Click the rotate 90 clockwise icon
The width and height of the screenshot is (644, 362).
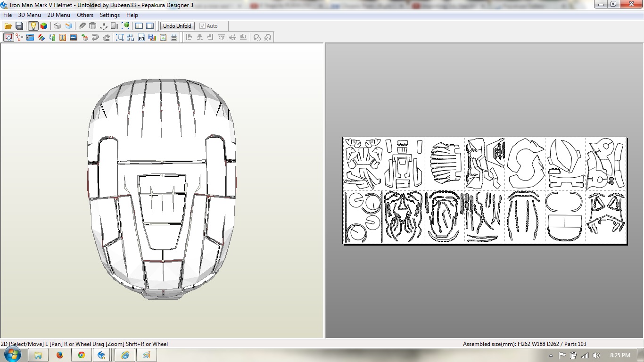[268, 37]
